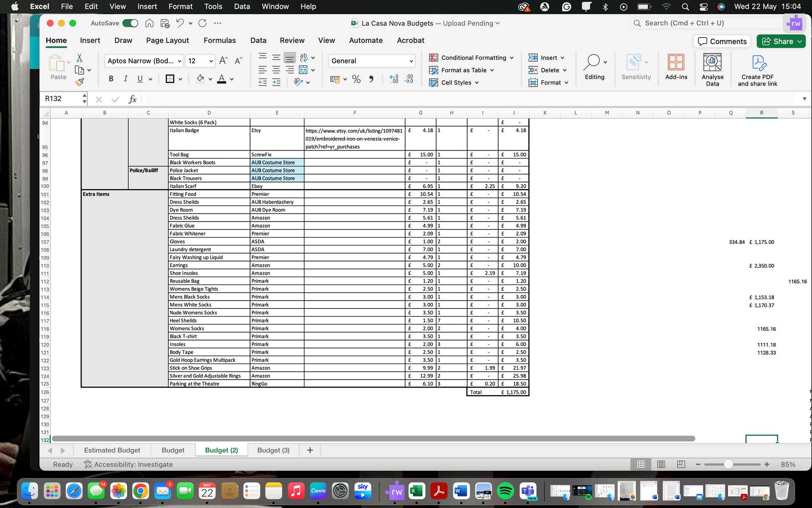
Task: Click Merge and Center icon
Action: tap(303, 70)
